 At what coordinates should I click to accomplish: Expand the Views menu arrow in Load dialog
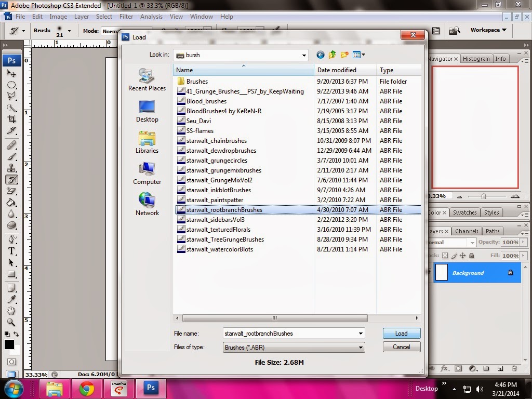[364, 55]
